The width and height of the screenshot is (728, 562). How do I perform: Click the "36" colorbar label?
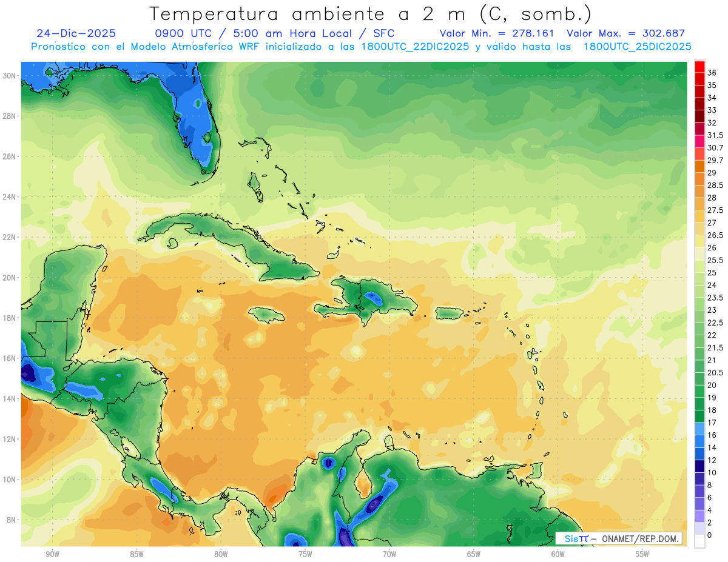click(x=712, y=73)
